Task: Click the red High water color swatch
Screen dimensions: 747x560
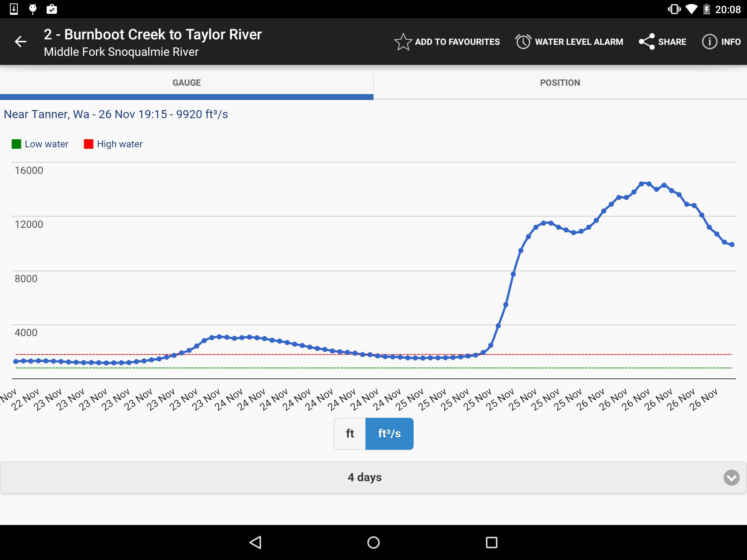Action: (x=89, y=144)
